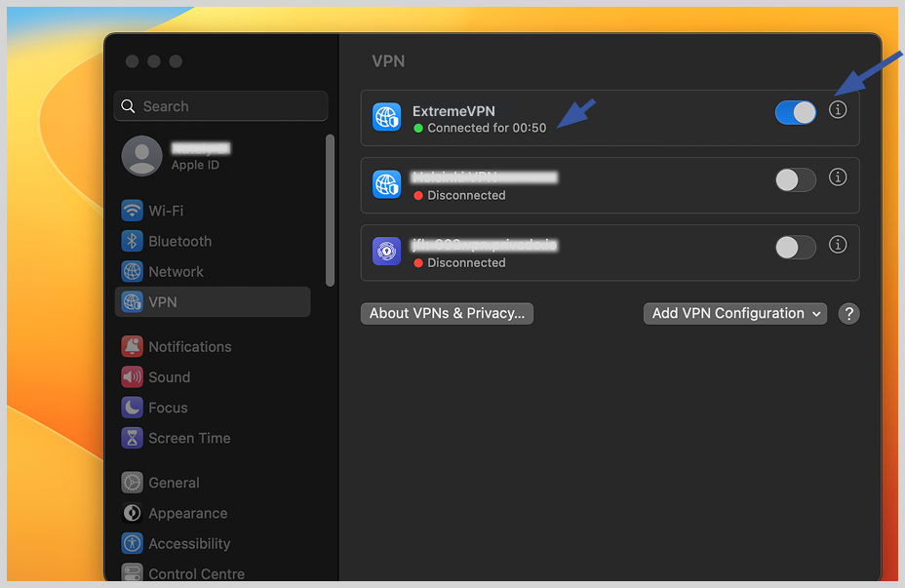The height and width of the screenshot is (588, 905).
Task: Click the sidebar scrollbar
Action: click(x=331, y=210)
